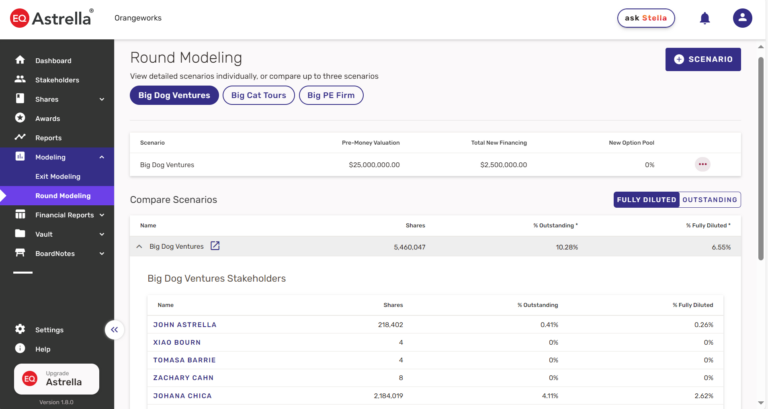Collapse the Modeling sidebar section
Image resolution: width=768 pixels, height=409 pixels.
[102, 157]
